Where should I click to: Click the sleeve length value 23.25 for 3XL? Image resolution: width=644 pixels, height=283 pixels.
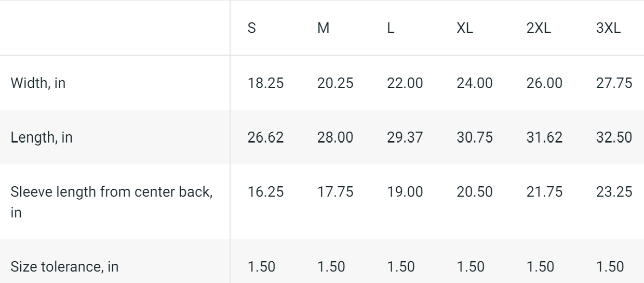coord(615,192)
